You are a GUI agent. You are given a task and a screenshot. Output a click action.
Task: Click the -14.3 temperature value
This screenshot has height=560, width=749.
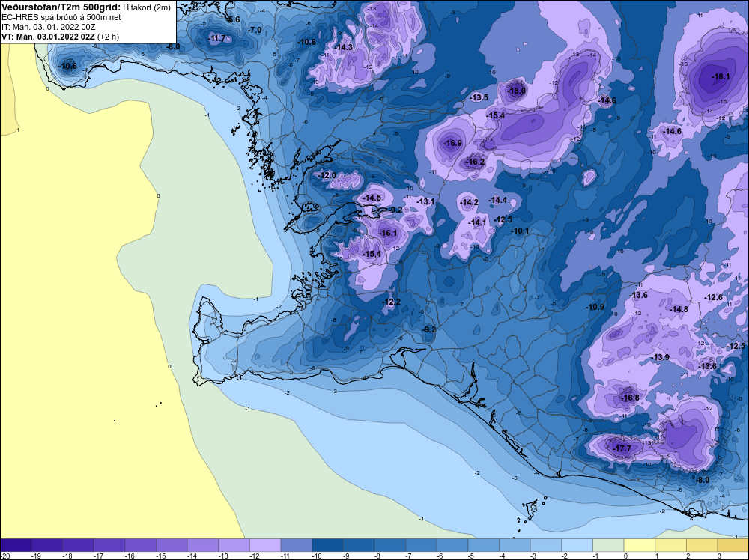click(x=344, y=47)
